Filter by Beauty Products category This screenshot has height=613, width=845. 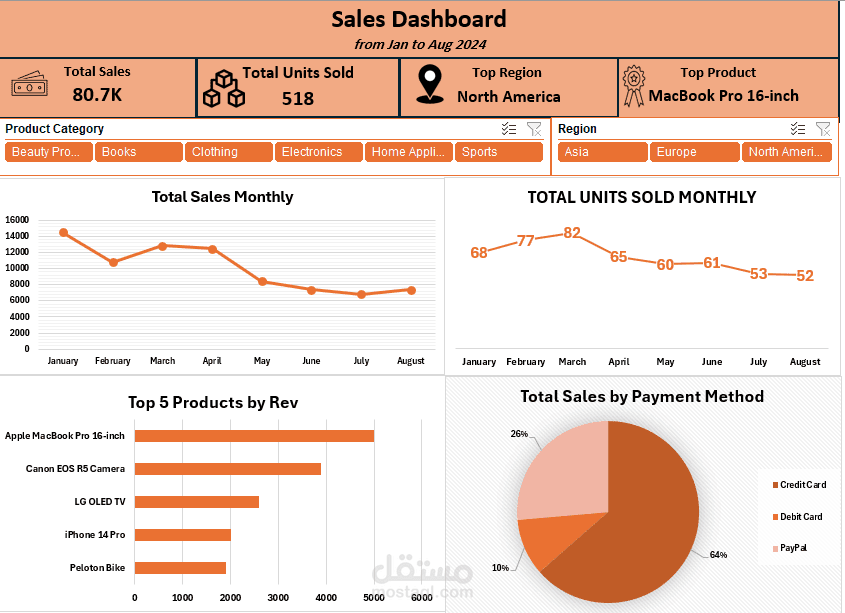pos(49,152)
